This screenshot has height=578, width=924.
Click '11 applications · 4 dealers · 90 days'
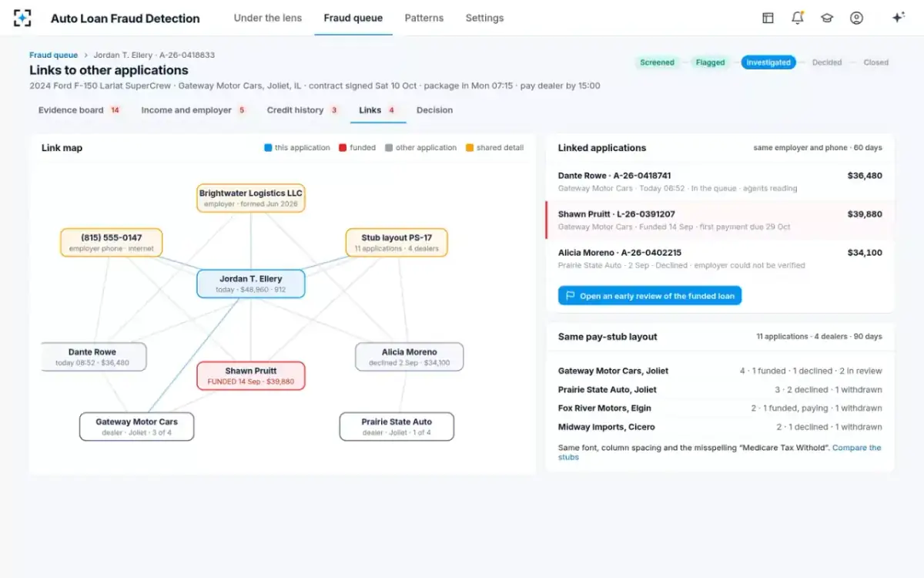coord(819,337)
